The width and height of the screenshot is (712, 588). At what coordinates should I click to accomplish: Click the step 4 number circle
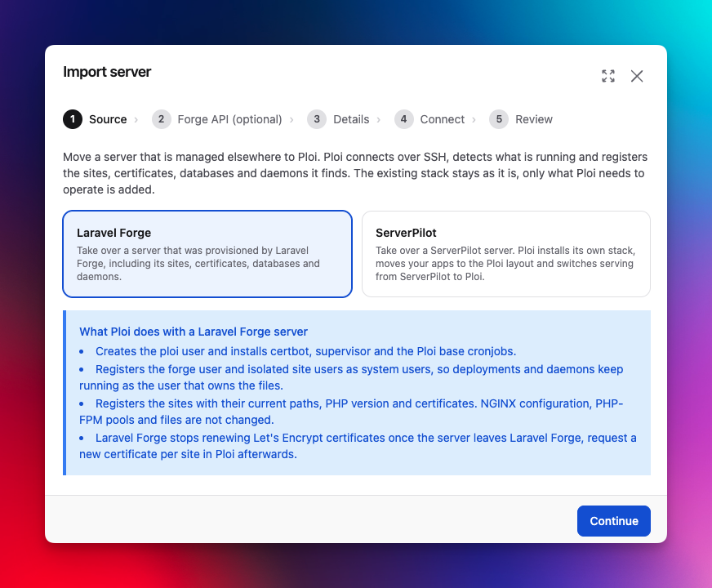[403, 119]
